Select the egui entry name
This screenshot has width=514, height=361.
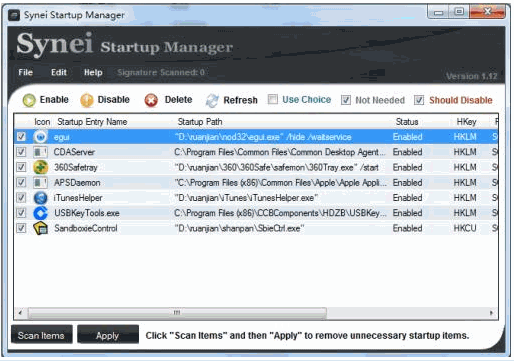pyautogui.click(x=62, y=137)
